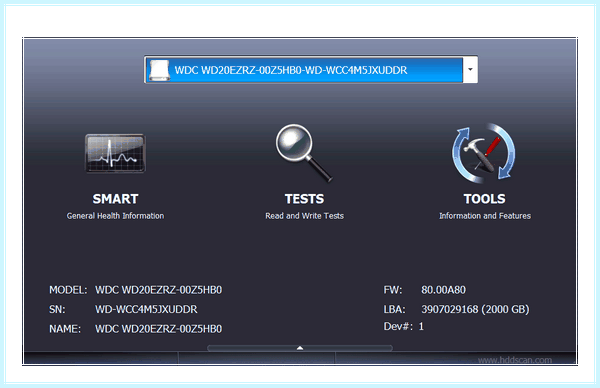Click the TOOLS label
This screenshot has height=388, width=600.
tap(484, 199)
